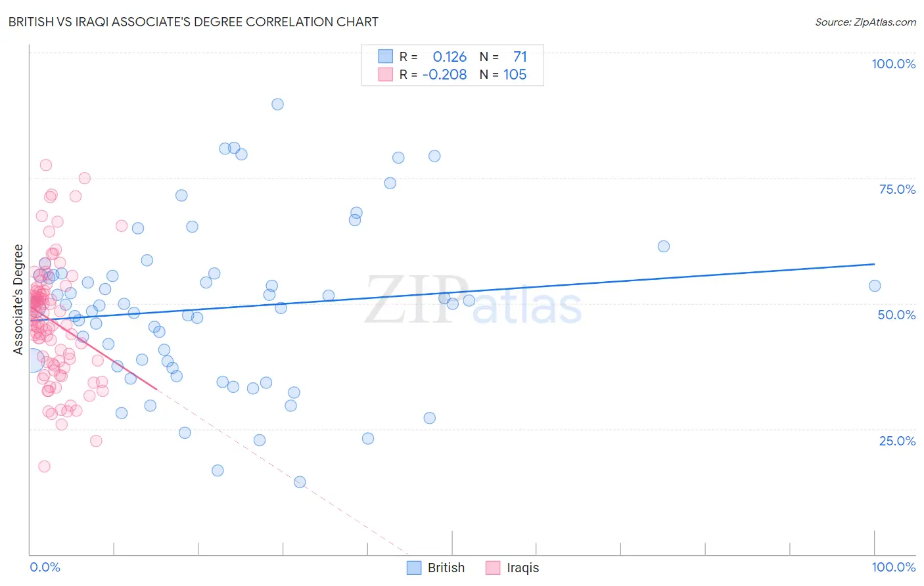The image size is (924, 586).
Task: Click the British blue legend swatch at bottom
Action: tap(413, 568)
